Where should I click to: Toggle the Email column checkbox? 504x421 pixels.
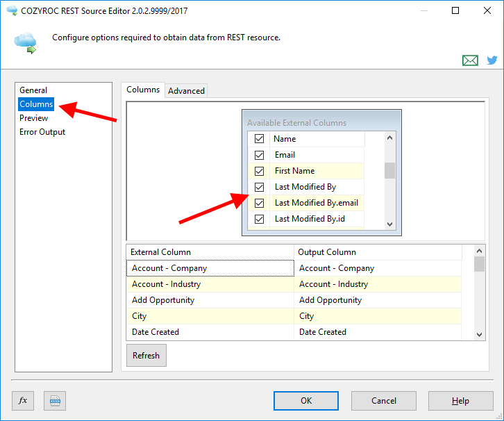pyautogui.click(x=259, y=155)
